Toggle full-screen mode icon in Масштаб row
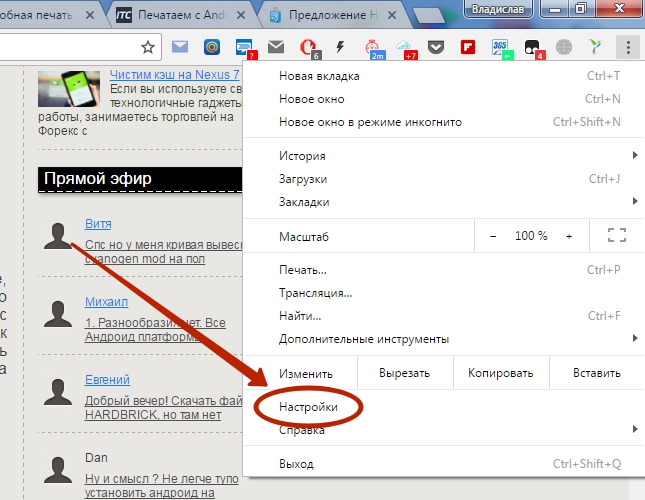The height and width of the screenshot is (500, 645). [x=617, y=235]
